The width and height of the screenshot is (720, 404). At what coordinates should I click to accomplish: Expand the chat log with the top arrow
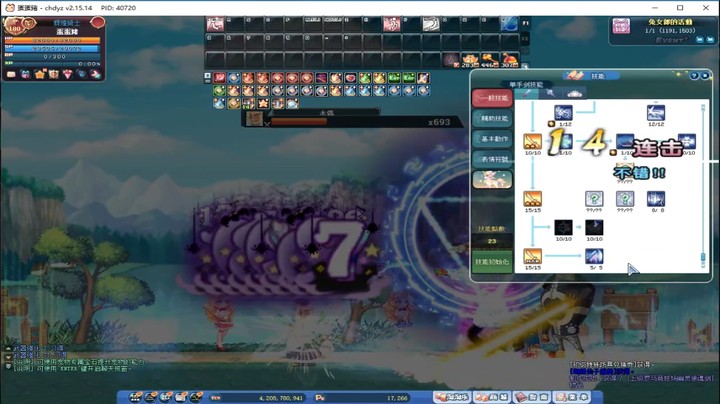[8, 349]
